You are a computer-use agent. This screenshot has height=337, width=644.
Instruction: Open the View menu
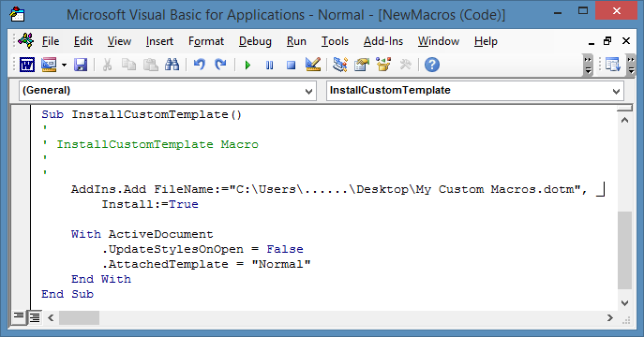click(x=119, y=41)
